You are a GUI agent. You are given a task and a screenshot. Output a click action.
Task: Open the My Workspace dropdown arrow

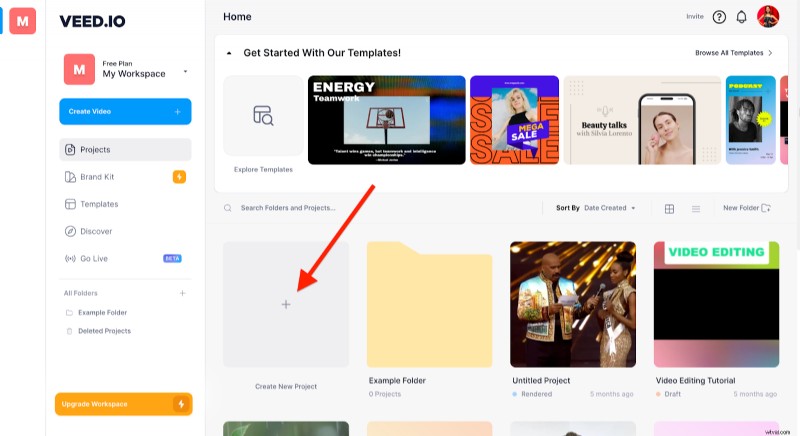pyautogui.click(x=185, y=71)
